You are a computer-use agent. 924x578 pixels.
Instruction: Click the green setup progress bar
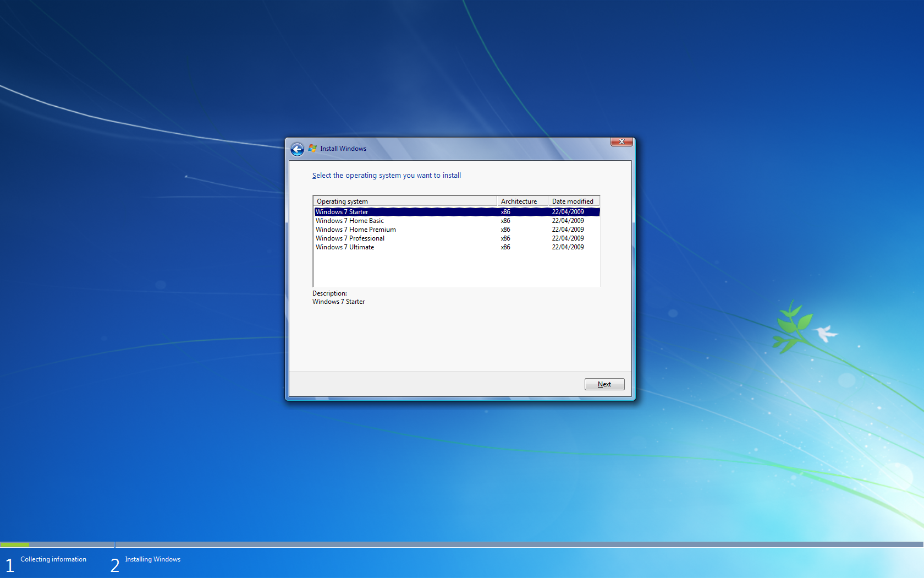pyautogui.click(x=15, y=544)
